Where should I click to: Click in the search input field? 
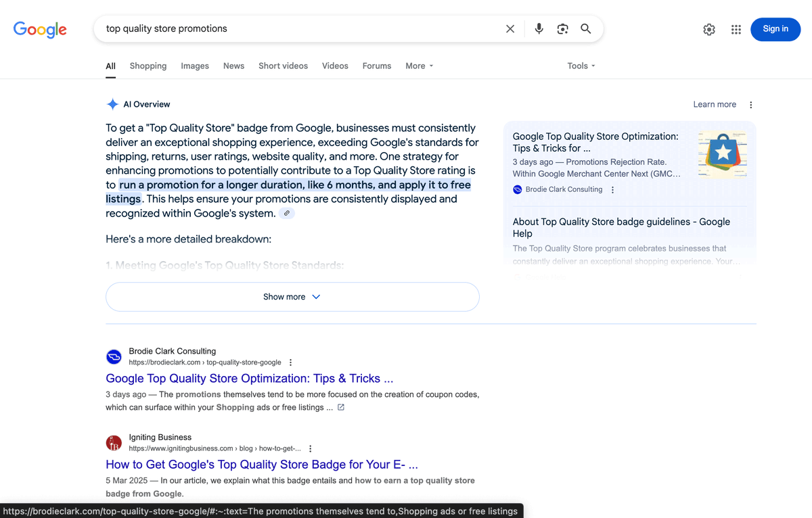tap(301, 29)
